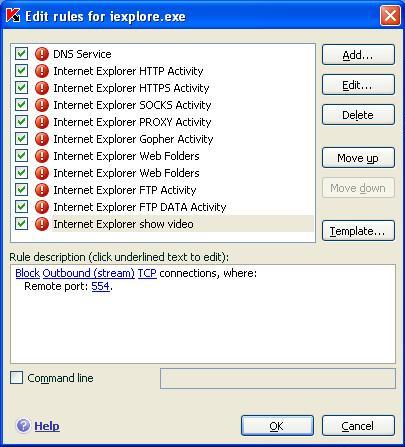Uncheck the DNS Service rule checkbox
Screen dimensions: 405x447
(x=22, y=54)
